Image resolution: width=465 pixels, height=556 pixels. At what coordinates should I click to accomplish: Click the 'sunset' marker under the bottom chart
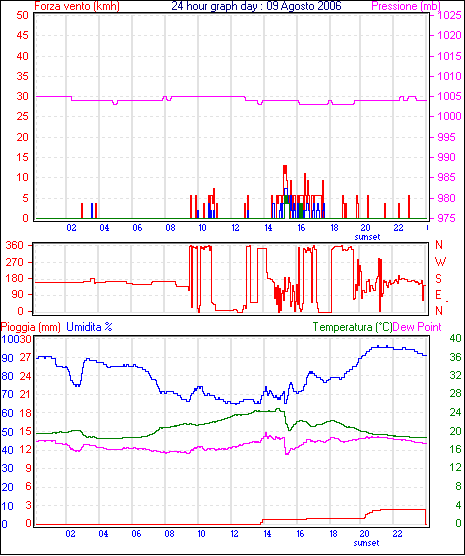[366, 543]
